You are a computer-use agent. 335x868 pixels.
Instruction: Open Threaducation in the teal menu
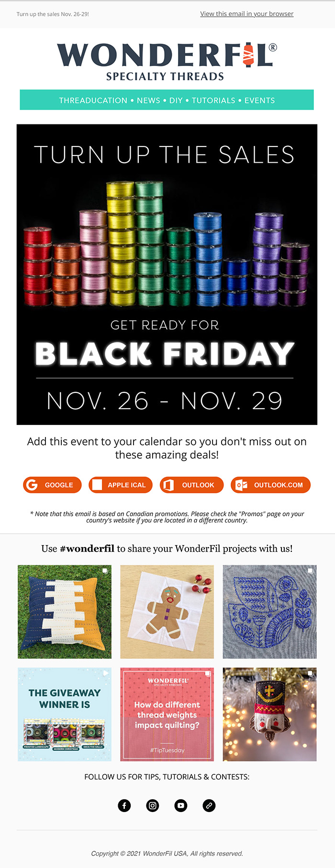pos(93,100)
